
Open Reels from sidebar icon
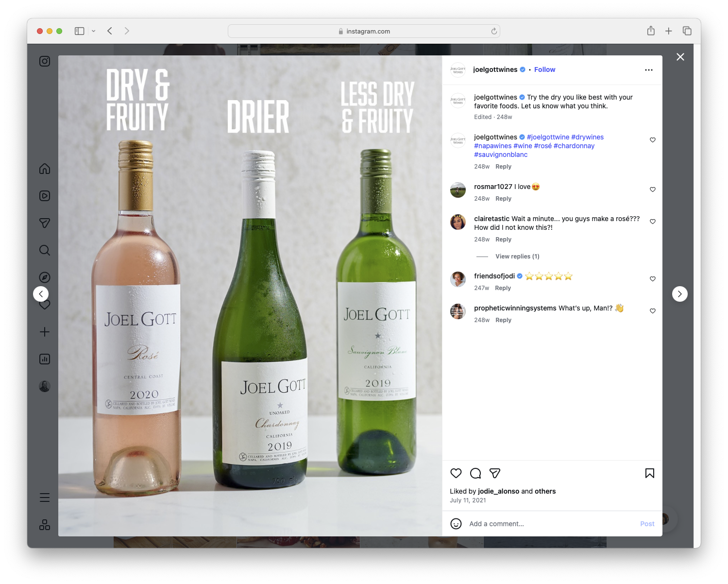tap(45, 196)
